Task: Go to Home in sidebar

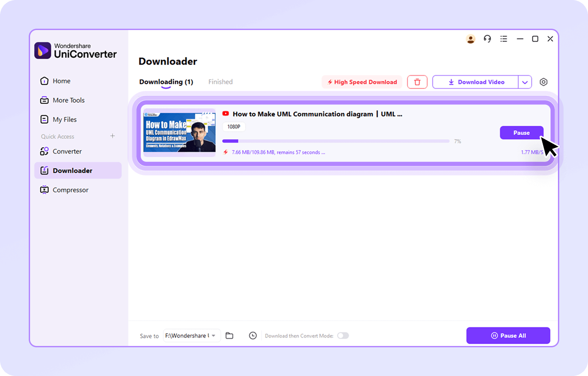Action: pyautogui.click(x=78, y=81)
